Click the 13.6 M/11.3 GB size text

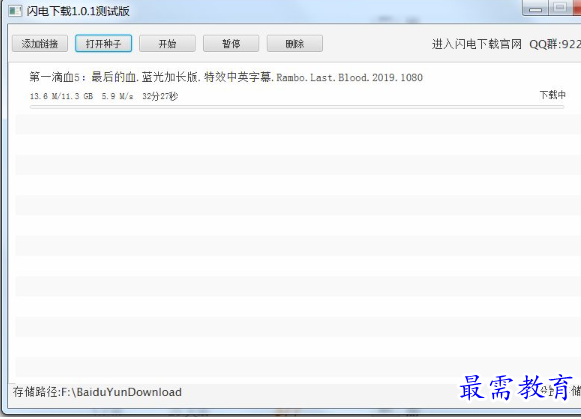coord(61,96)
